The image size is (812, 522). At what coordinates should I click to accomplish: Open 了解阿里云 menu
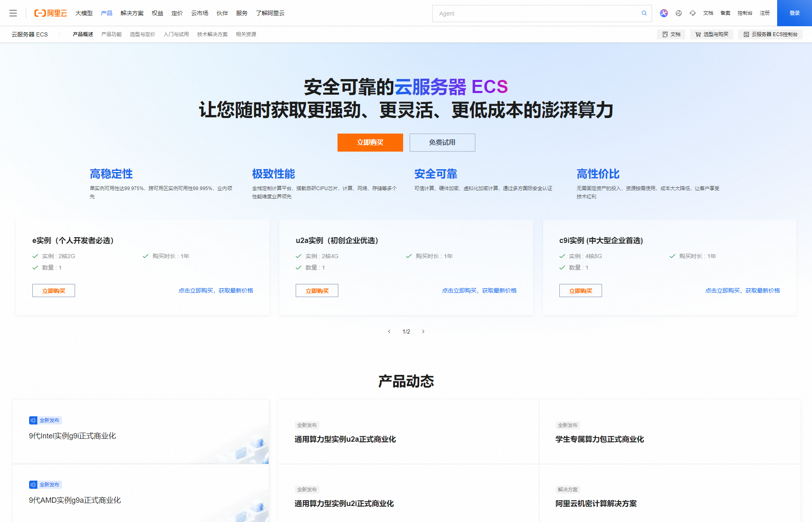pos(270,13)
